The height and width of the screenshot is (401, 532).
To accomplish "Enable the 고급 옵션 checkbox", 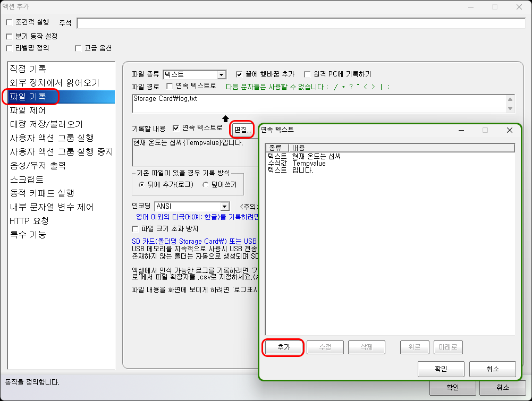I will click(78, 48).
